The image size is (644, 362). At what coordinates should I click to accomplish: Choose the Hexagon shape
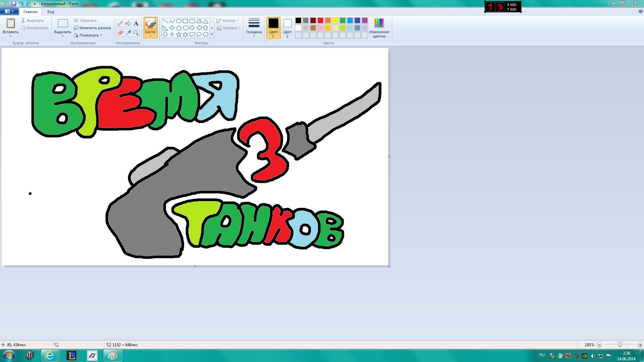pos(185,28)
